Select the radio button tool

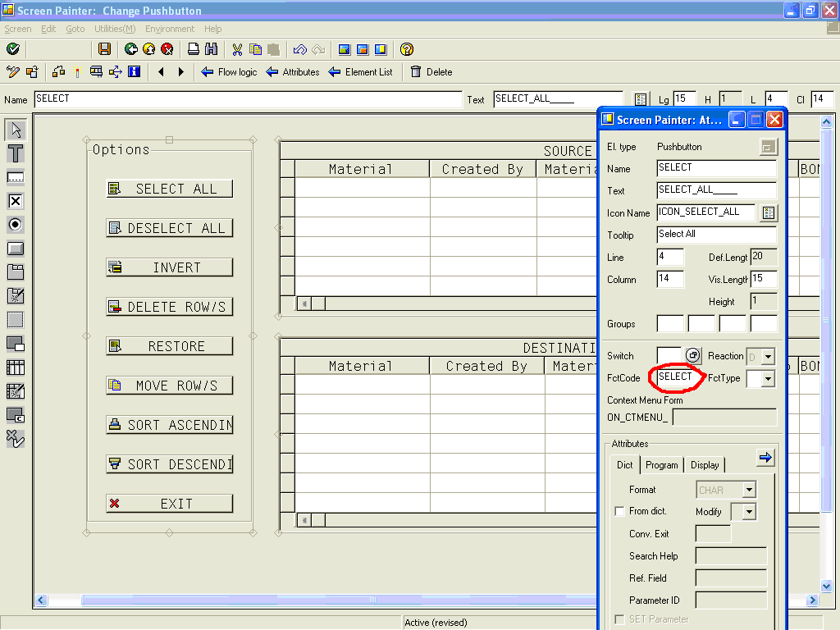[x=15, y=225]
